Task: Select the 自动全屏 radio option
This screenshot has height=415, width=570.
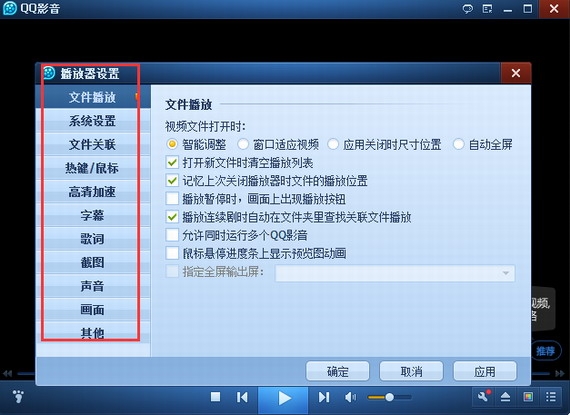Action: click(458, 144)
